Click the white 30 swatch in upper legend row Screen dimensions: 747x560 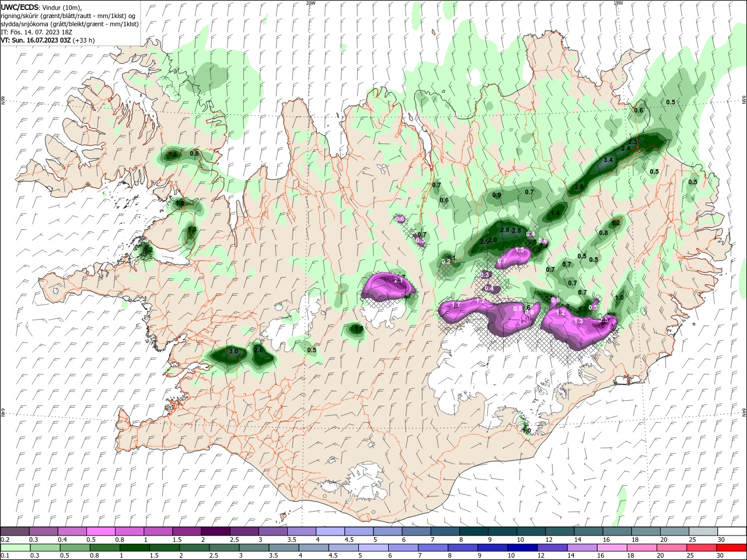click(x=731, y=531)
